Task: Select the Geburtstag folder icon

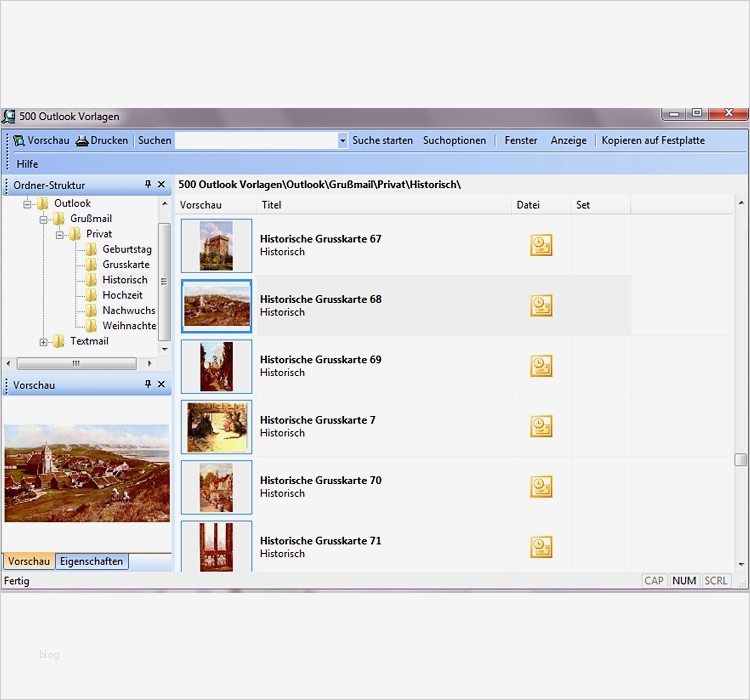Action: point(91,249)
